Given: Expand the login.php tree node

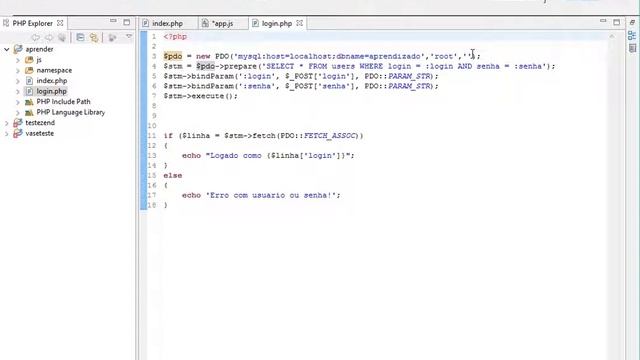Looking at the screenshot, I should click(18, 91).
